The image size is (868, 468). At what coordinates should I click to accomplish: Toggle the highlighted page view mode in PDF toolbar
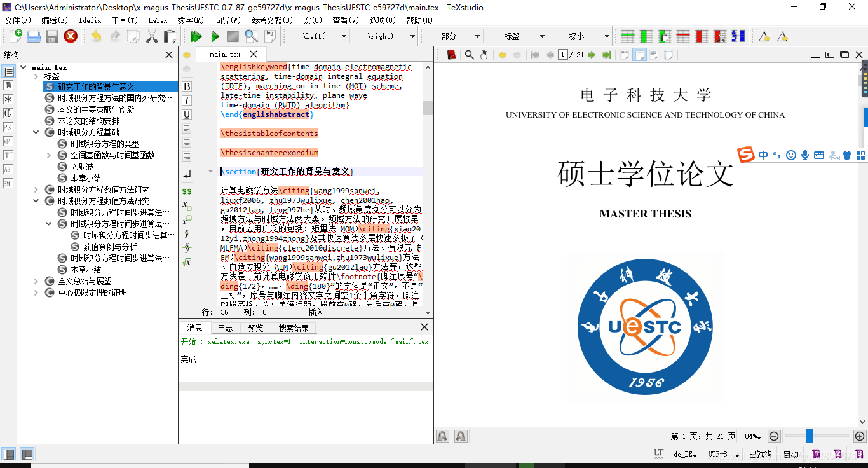(x=639, y=55)
